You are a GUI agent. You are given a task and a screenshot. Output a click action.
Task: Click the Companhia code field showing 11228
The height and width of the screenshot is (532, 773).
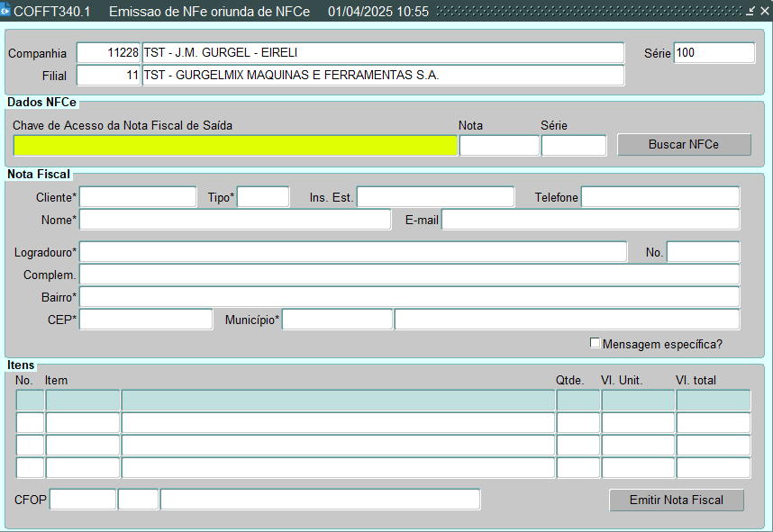pyautogui.click(x=109, y=53)
